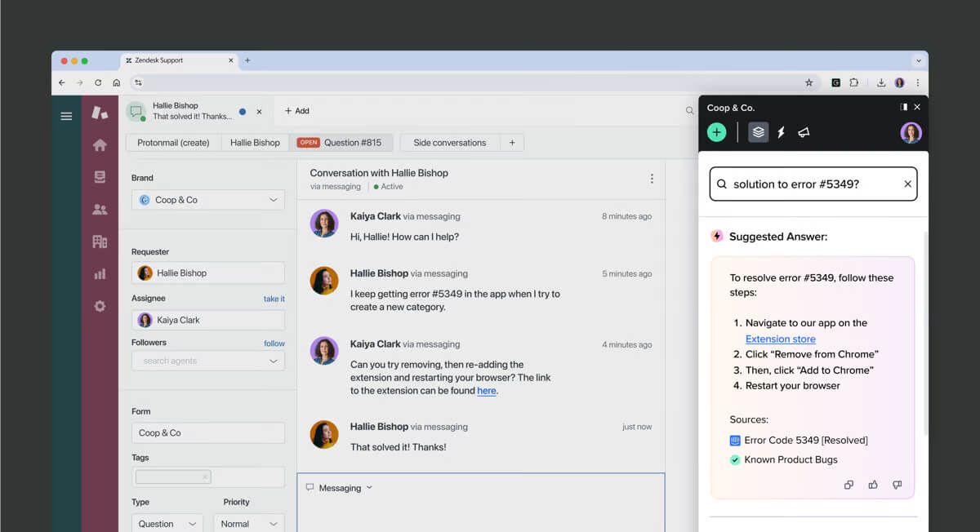Screen dimensions: 980x532
Task: Remove the tag in the Tags field
Action: pos(205,477)
